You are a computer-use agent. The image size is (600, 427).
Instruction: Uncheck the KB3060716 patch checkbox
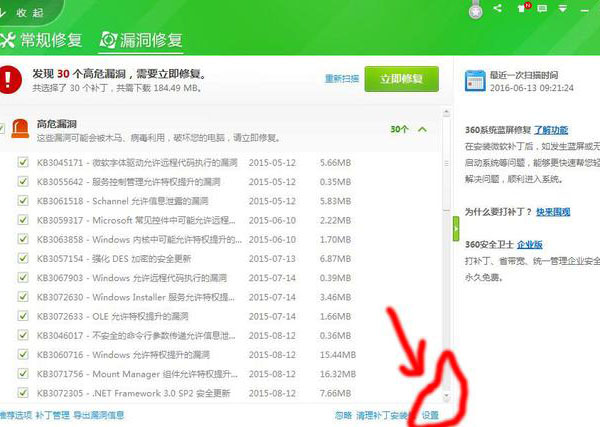(x=23, y=354)
